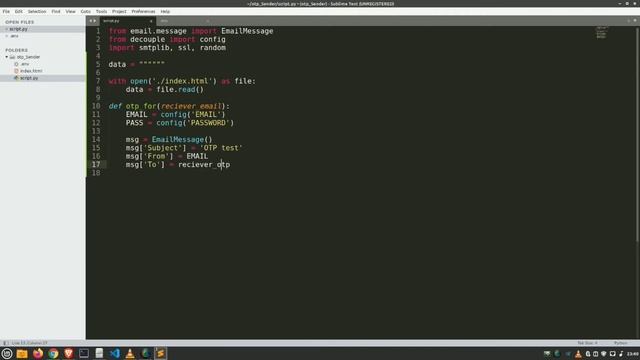Collapse the otp_Sender folder arrow
Viewport: 640px width, 360px height.
point(7,57)
